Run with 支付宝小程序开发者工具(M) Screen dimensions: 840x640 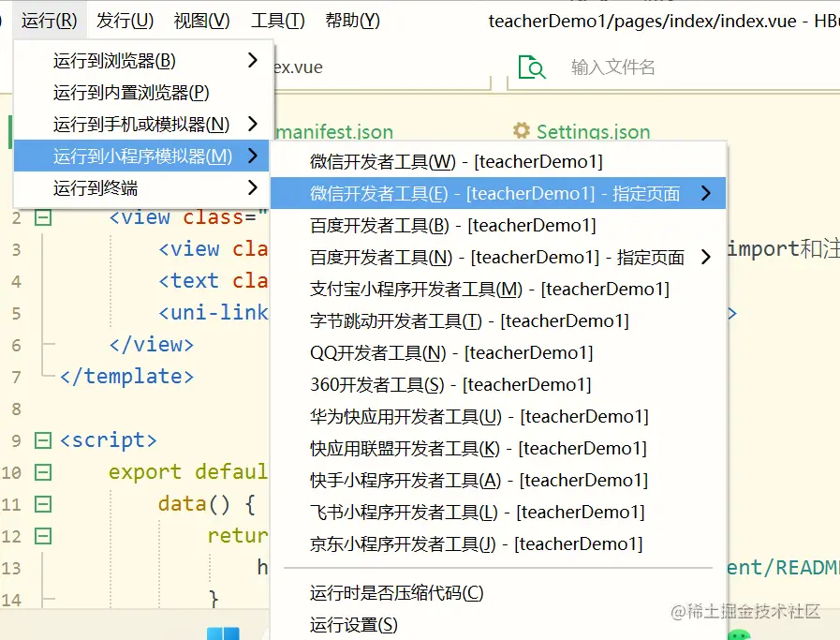[x=498, y=289]
